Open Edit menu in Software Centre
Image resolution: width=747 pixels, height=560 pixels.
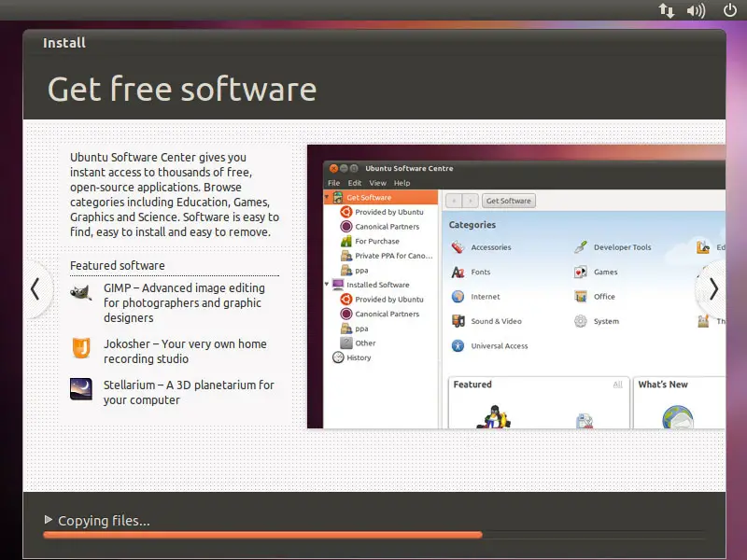355,183
